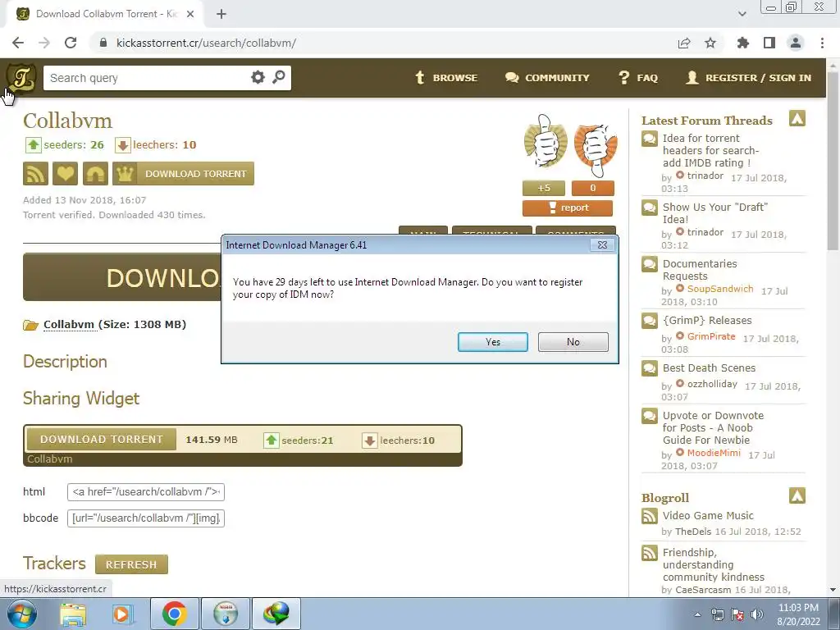
Task: Open the Chrome profile avatar
Action: (x=796, y=43)
